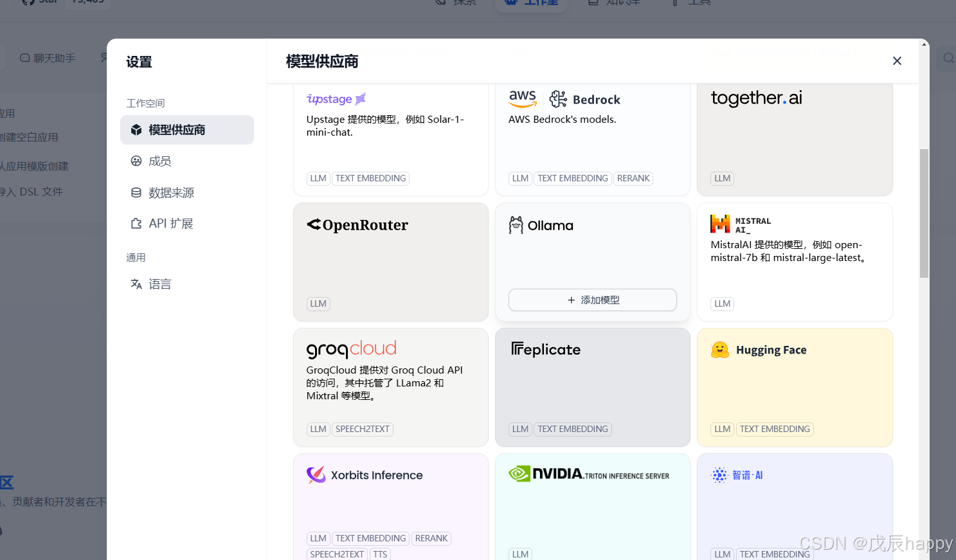Screen dimensions: 956x560
Task: Click the AWS logo
Action: [523, 98]
